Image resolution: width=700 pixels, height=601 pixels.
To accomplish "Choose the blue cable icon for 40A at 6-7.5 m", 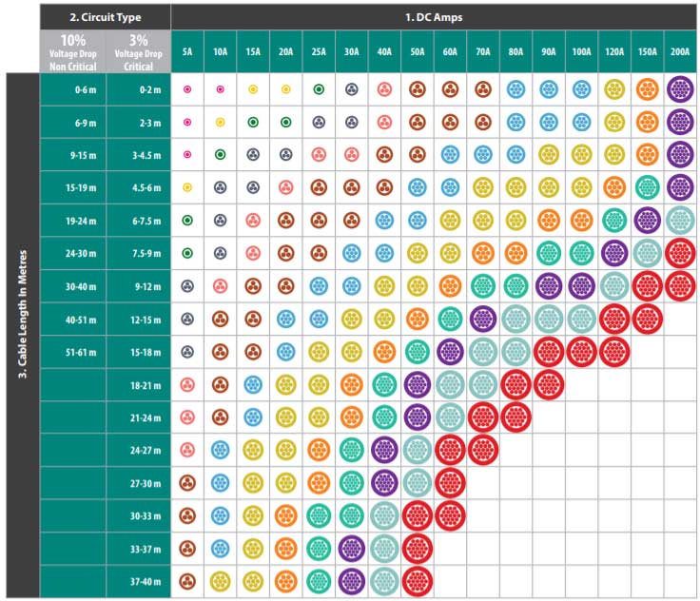I will tap(384, 220).
